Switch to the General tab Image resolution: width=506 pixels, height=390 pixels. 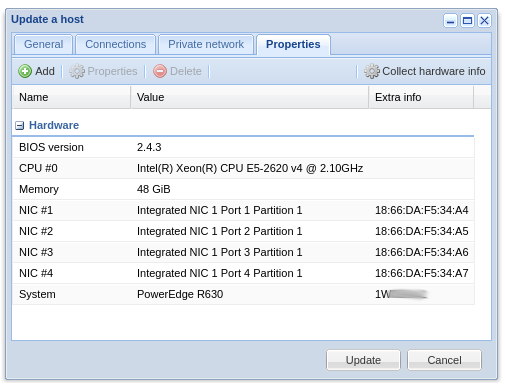tap(43, 44)
